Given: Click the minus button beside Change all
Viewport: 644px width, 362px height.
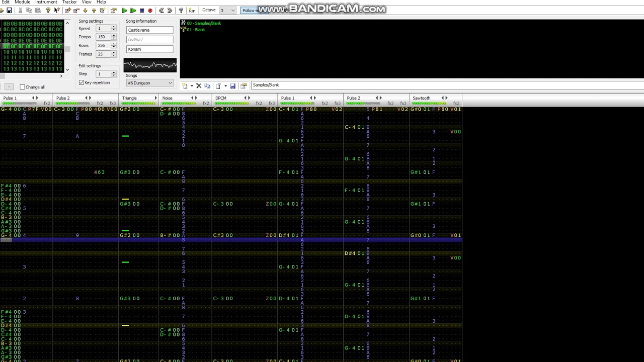Looking at the screenshot, I should (9, 87).
